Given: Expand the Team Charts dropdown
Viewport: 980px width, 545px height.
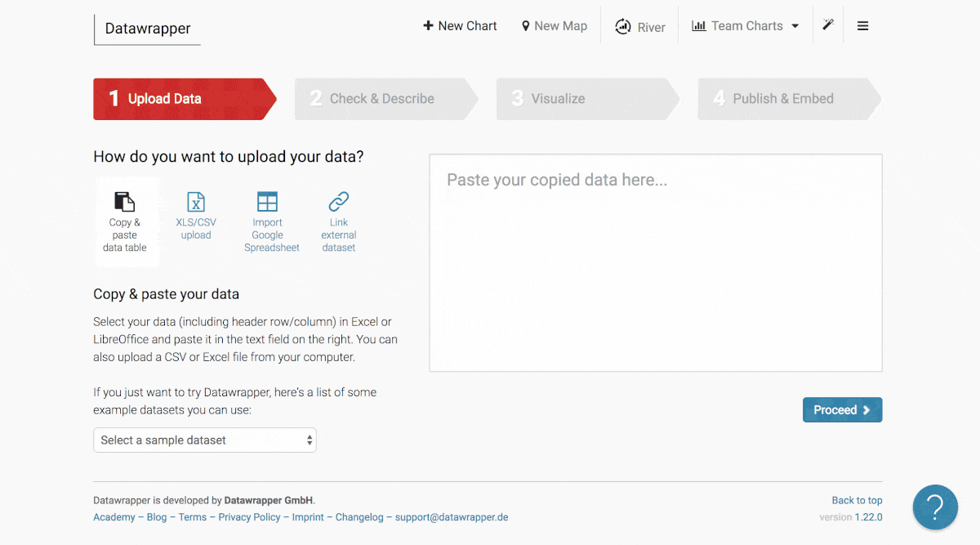Looking at the screenshot, I should click(x=746, y=26).
